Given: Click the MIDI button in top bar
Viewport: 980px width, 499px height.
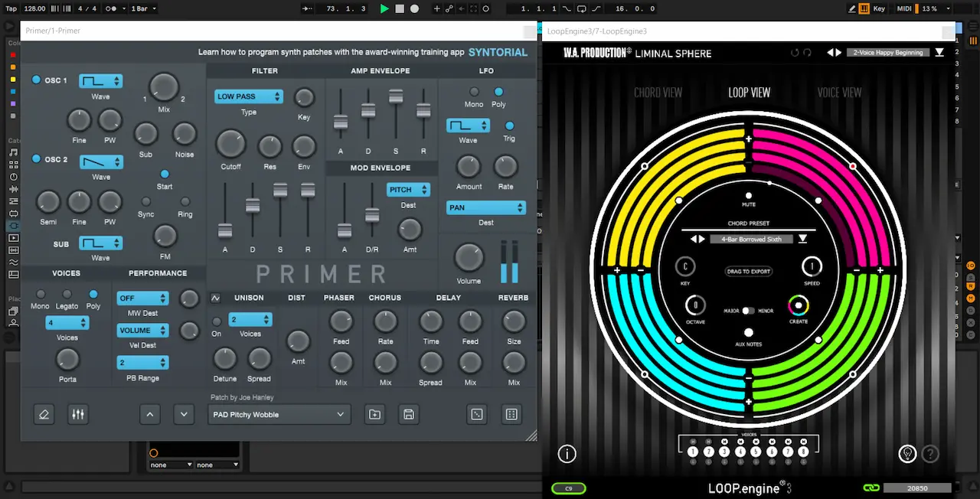Looking at the screenshot, I should [x=904, y=8].
